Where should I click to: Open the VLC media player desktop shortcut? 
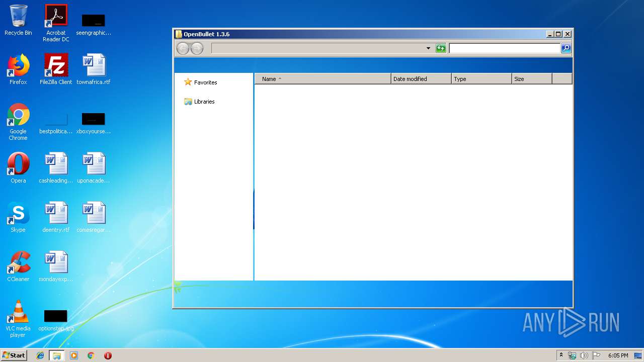18,319
